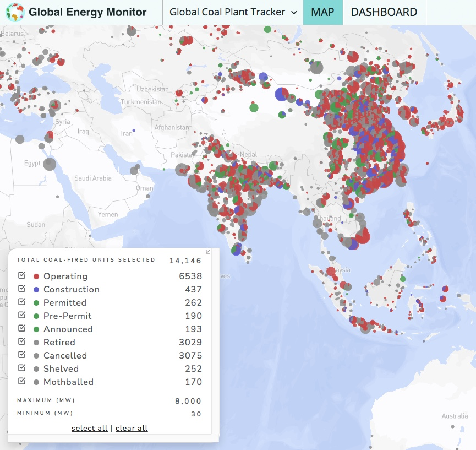Click the gray Retired legend dot
476x450 pixels.
click(x=36, y=343)
